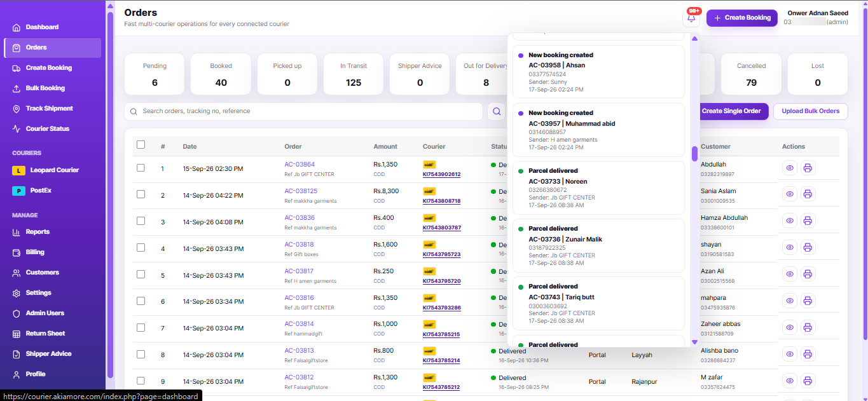Open the notifications bell icon

[691, 18]
